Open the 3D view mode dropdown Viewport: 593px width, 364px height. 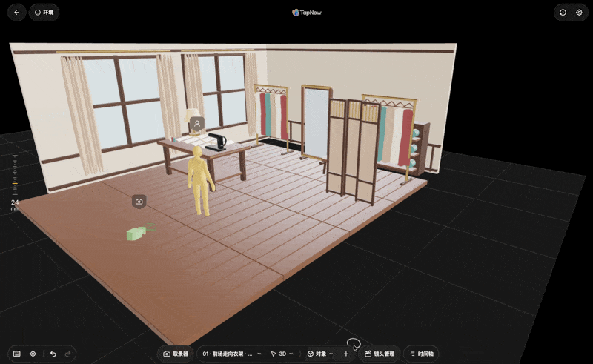pos(282,354)
